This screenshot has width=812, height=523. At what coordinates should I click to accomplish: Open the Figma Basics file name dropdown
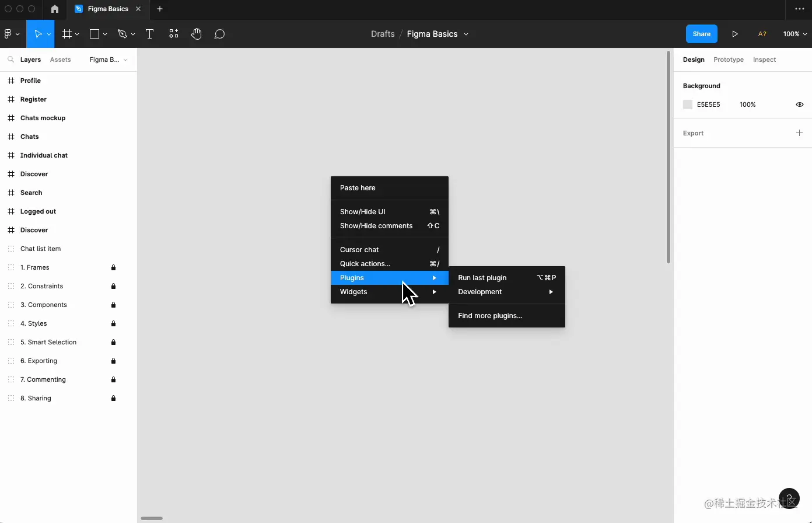(466, 34)
